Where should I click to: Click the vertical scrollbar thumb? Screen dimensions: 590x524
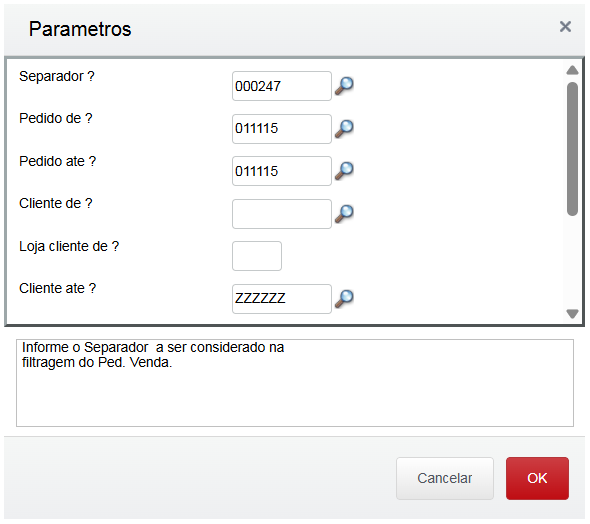tap(572, 149)
